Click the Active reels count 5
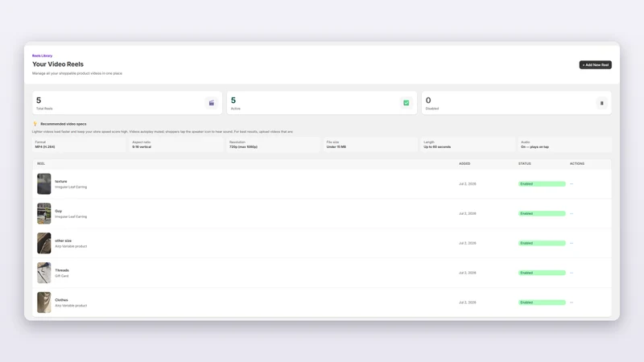Viewport: 644px width, 362px height. pos(233,100)
